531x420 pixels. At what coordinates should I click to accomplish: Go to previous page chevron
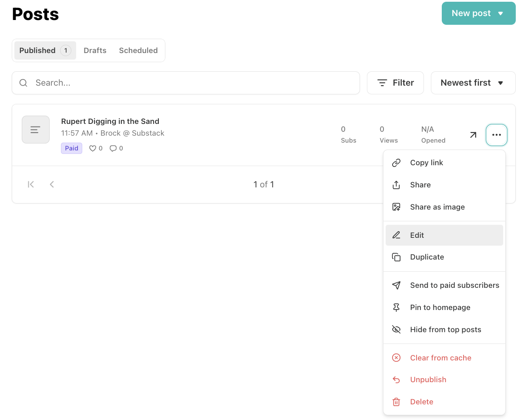point(52,184)
